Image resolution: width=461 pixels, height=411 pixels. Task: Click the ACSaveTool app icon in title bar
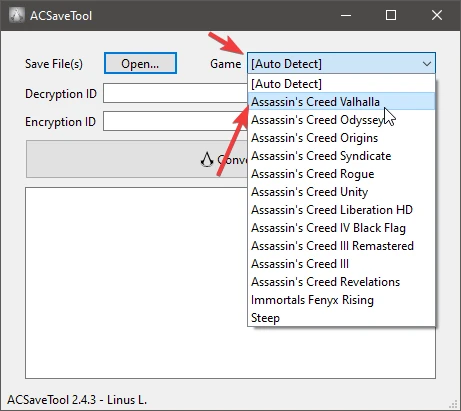coord(17,15)
